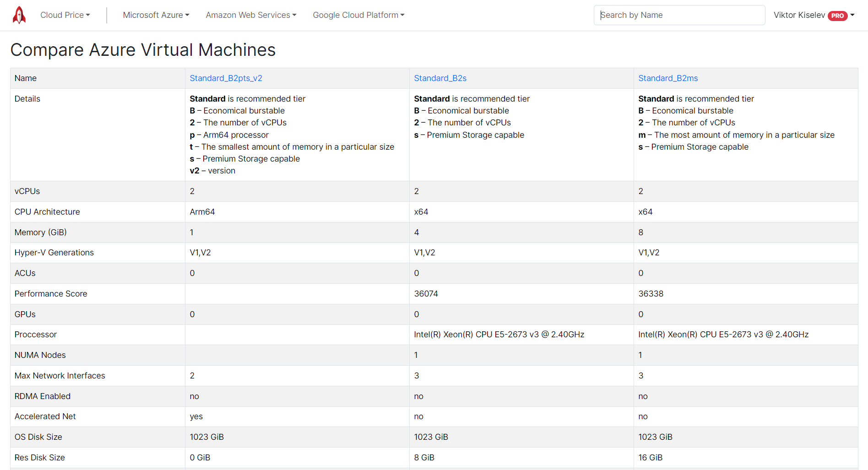
Task: Click the PRO badge
Action: (x=837, y=16)
